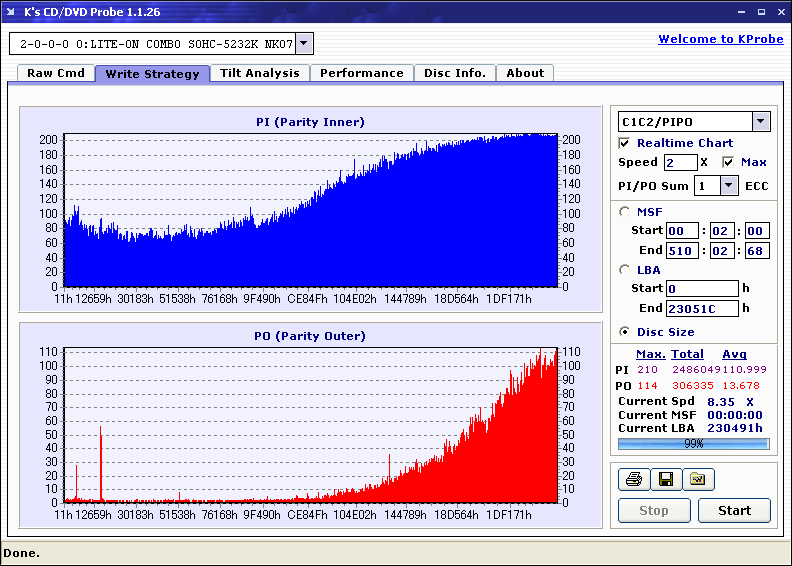The image size is (792, 566).
Task: Switch to the Write Strategy tab
Action: (x=152, y=74)
